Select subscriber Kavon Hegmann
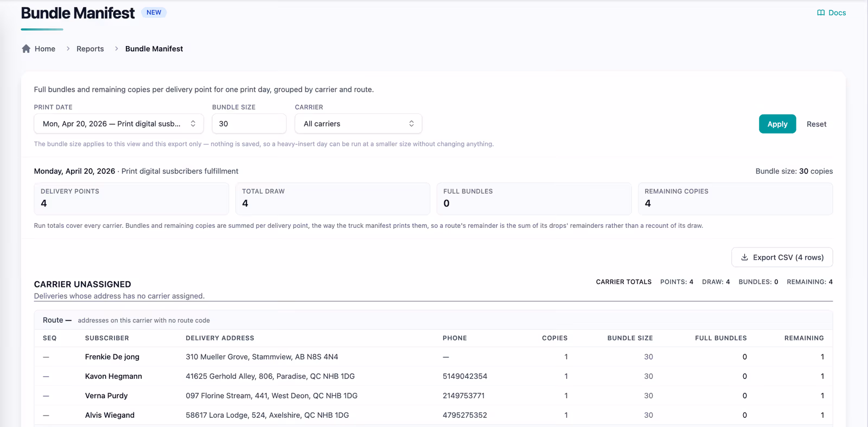This screenshot has width=868, height=427. coord(113,377)
